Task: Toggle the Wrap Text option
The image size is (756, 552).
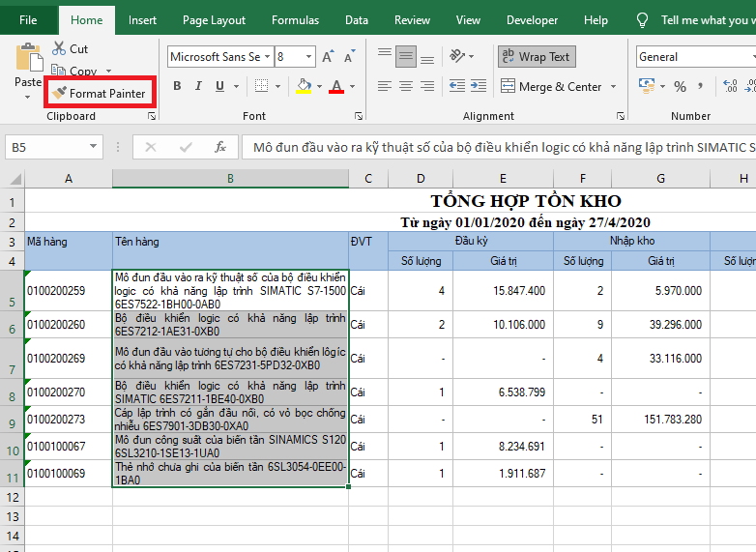Action: click(x=536, y=57)
